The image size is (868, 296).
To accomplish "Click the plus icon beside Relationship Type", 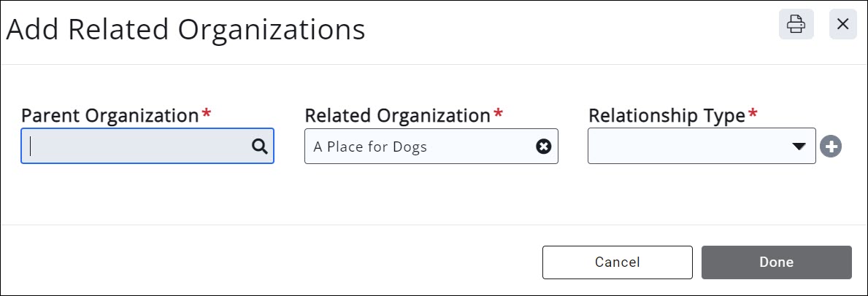I will [x=830, y=147].
